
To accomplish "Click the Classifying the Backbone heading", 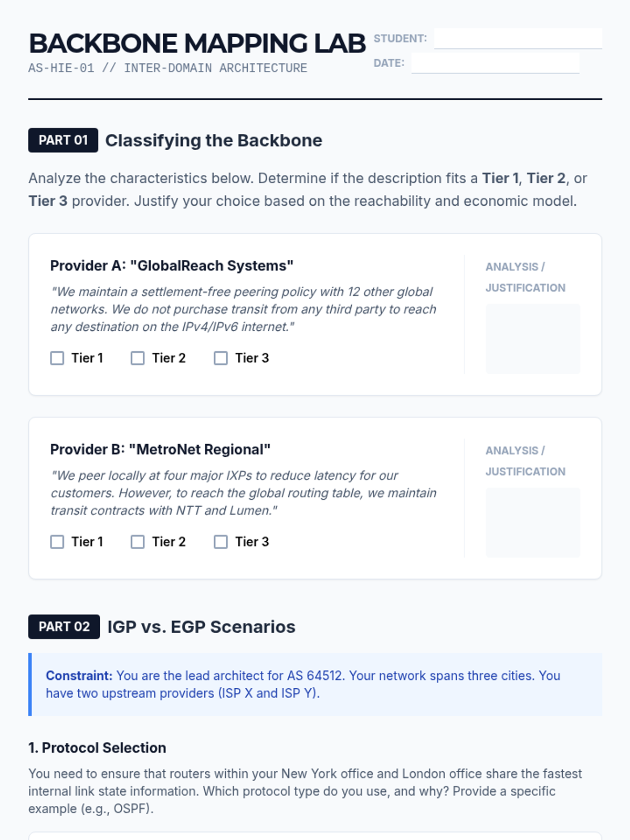I will [x=214, y=140].
